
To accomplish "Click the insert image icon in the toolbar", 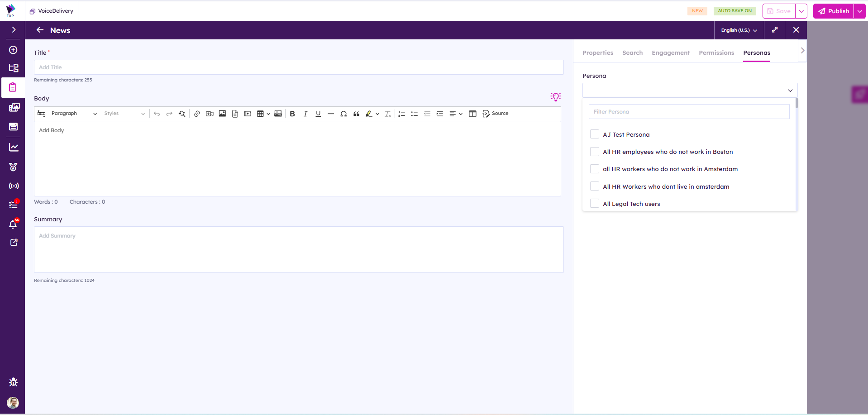I will tap(222, 114).
